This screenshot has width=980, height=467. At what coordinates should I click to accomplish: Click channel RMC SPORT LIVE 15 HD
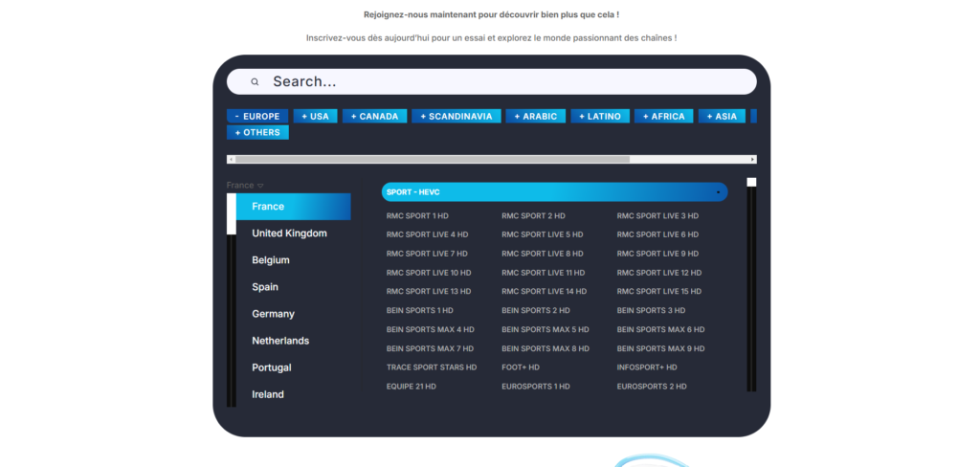(x=659, y=291)
